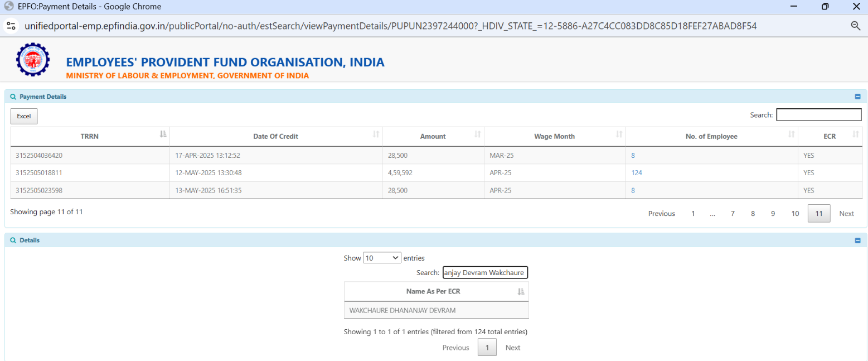The height and width of the screenshot is (361, 868).
Task: Click the ECR column sort icon
Action: (x=855, y=134)
